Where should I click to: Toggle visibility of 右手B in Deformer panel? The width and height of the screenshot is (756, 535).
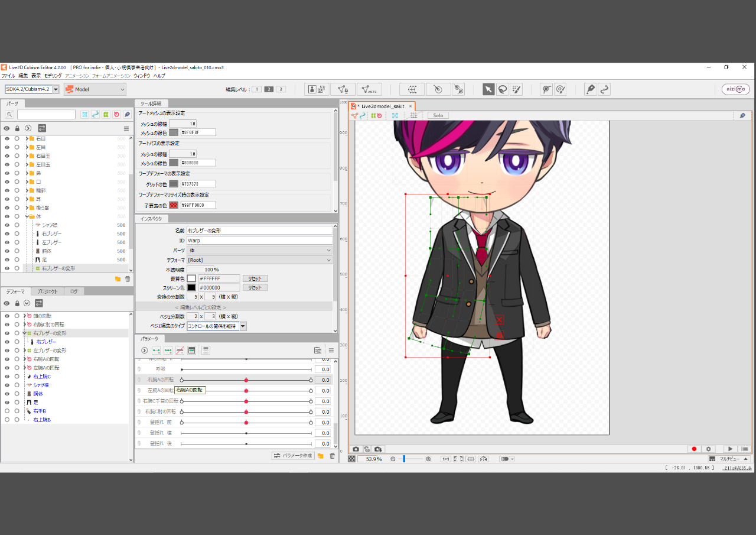[x=7, y=411]
